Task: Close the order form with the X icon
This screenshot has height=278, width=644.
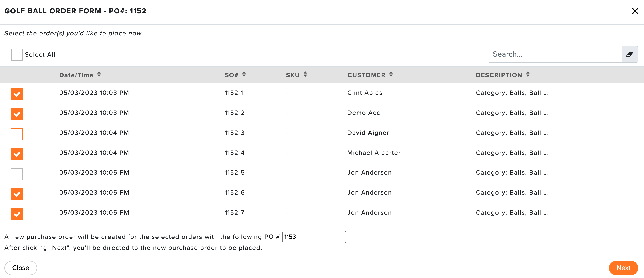Action: [635, 11]
